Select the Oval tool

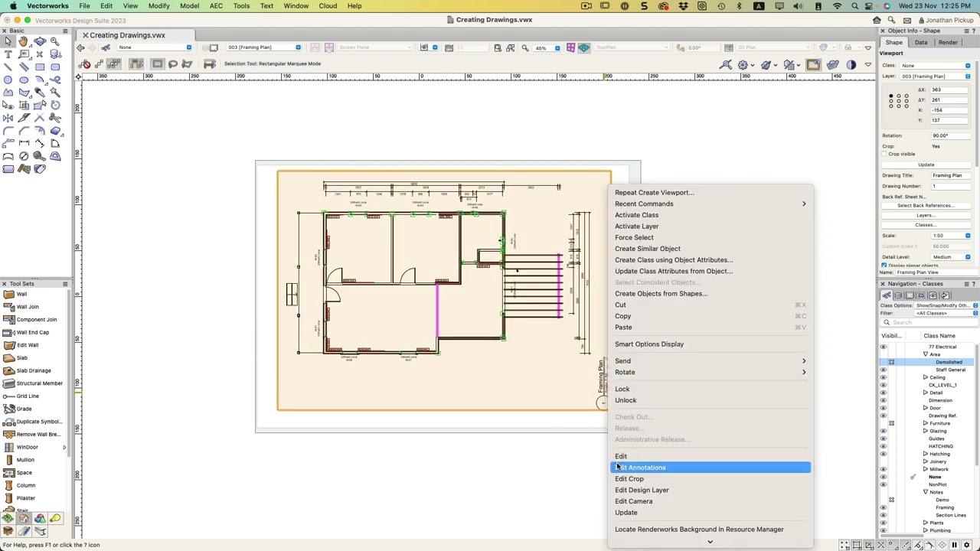(24, 80)
